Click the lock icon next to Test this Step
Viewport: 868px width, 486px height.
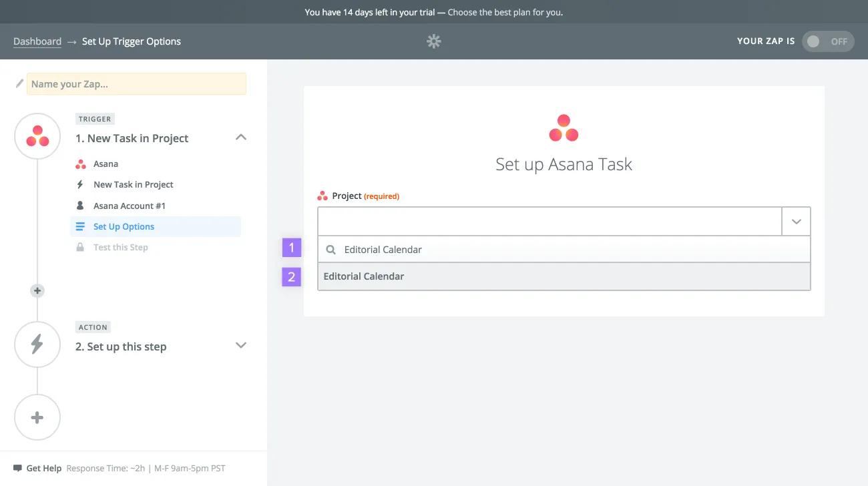81,247
